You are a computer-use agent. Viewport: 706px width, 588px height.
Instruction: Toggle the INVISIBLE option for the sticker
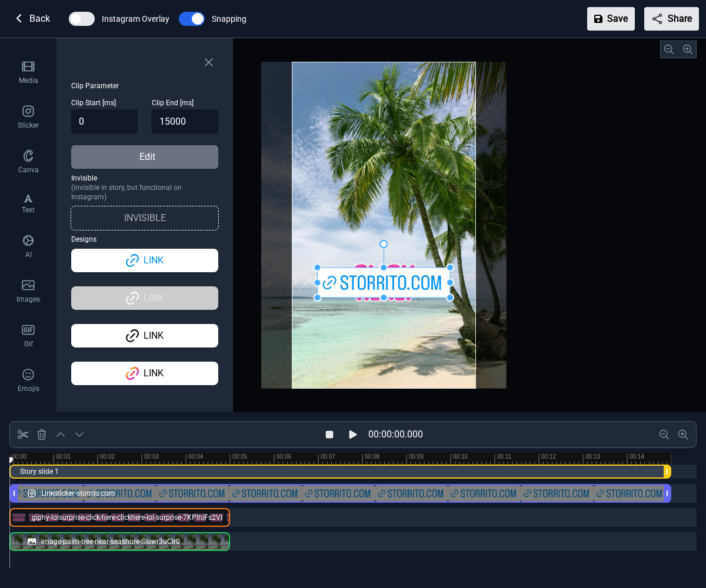(x=144, y=218)
